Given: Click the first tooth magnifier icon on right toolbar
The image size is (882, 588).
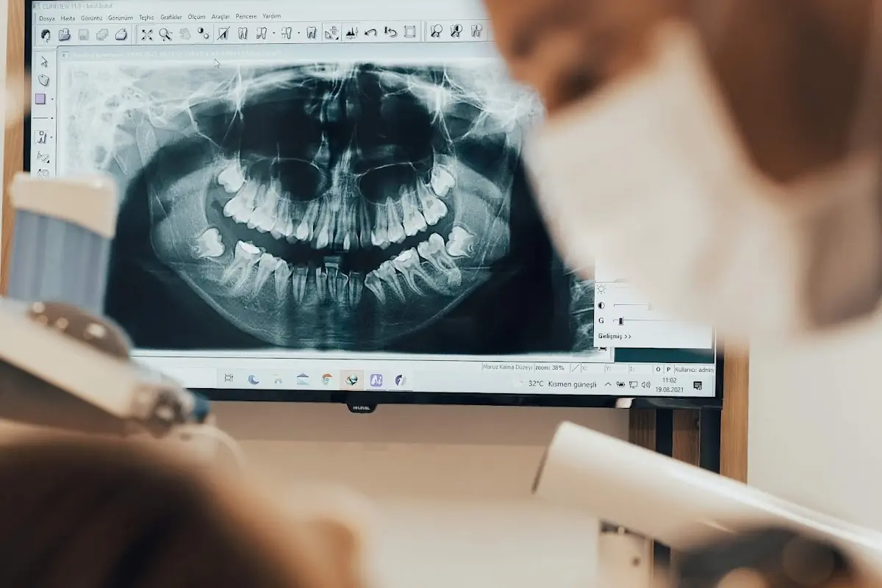Looking at the screenshot, I should (436, 32).
